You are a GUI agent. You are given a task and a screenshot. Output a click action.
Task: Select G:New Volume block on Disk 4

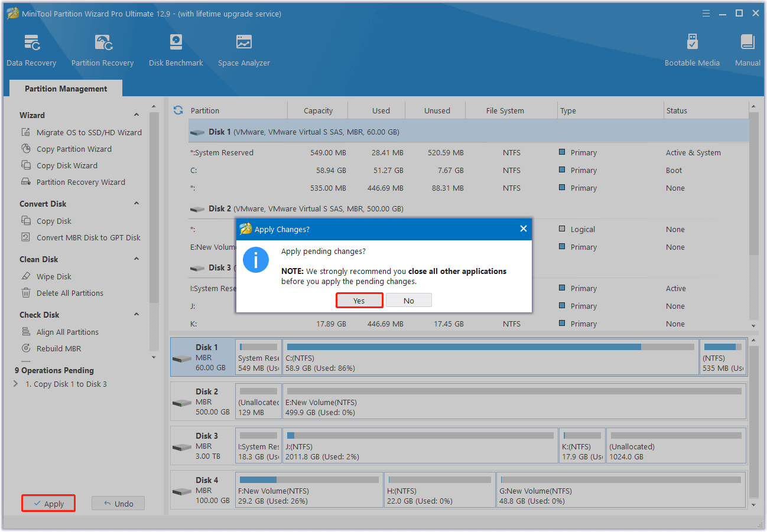(621, 490)
